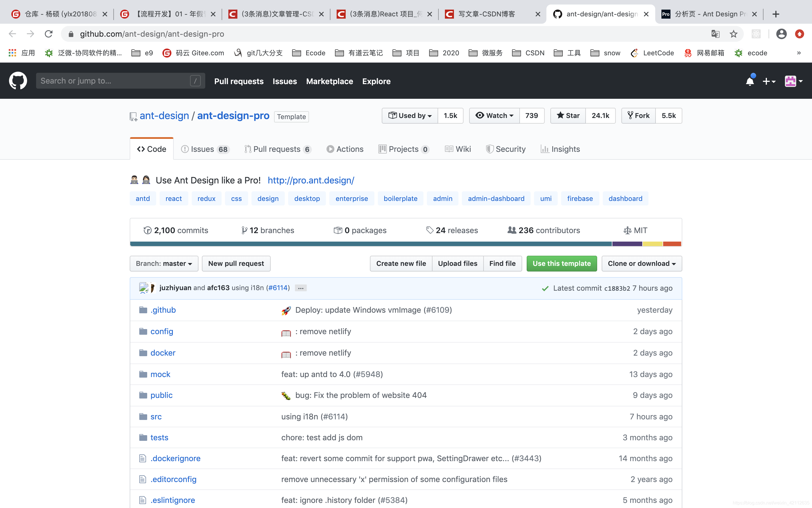The image size is (812, 508).
Task: Click the branches icon
Action: 244,231
